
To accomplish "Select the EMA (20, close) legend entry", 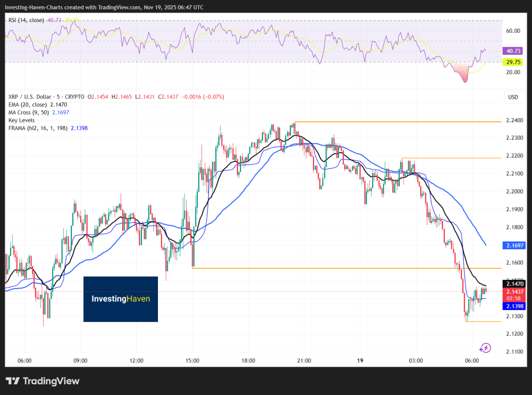I will point(27,105).
